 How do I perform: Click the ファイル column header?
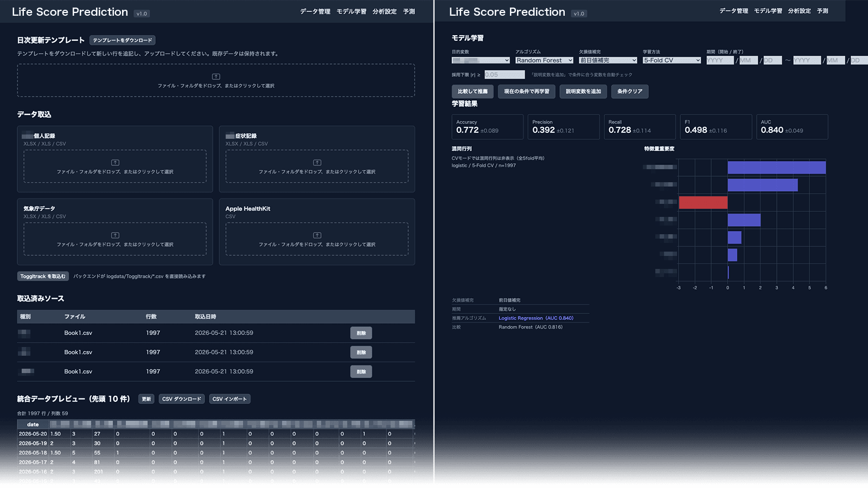point(75,317)
